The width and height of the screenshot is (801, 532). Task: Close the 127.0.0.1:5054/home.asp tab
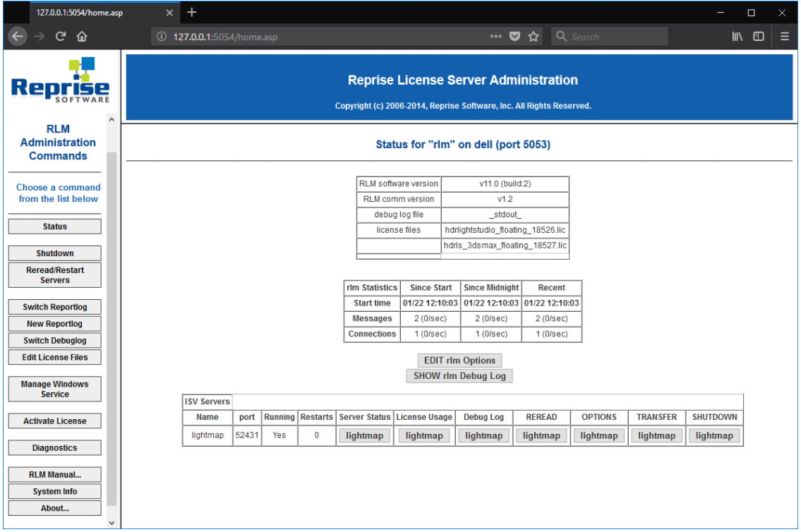click(169, 13)
